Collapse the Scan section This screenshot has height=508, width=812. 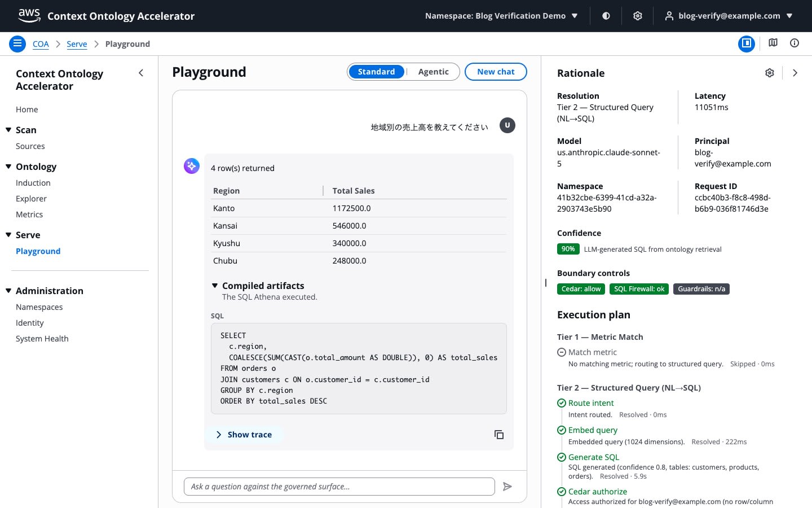point(8,130)
